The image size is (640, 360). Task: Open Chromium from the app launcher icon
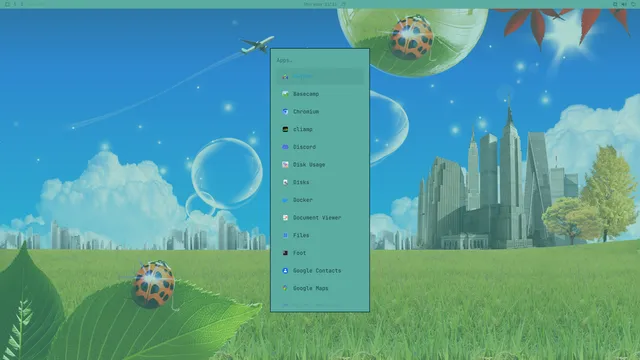tap(285, 111)
